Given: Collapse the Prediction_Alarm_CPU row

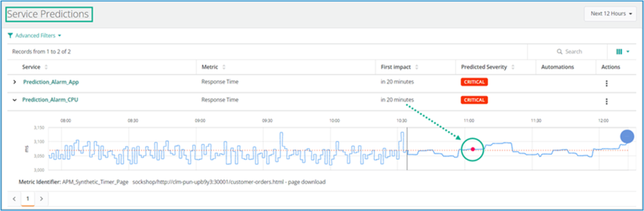Looking at the screenshot, I should (x=14, y=99).
